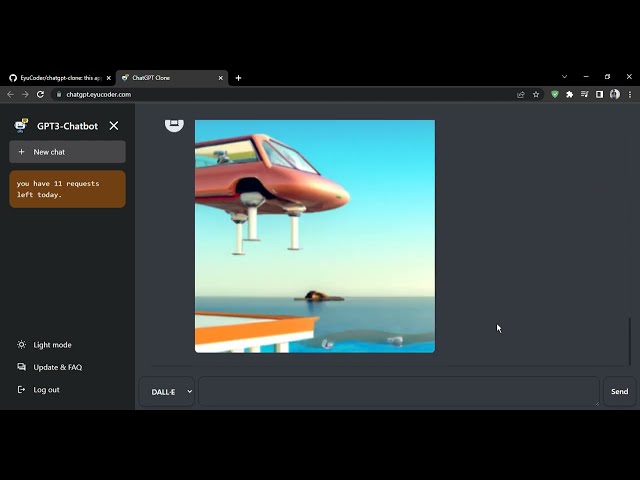Send the message
Image resolution: width=640 pixels, height=480 pixels.
tap(619, 391)
